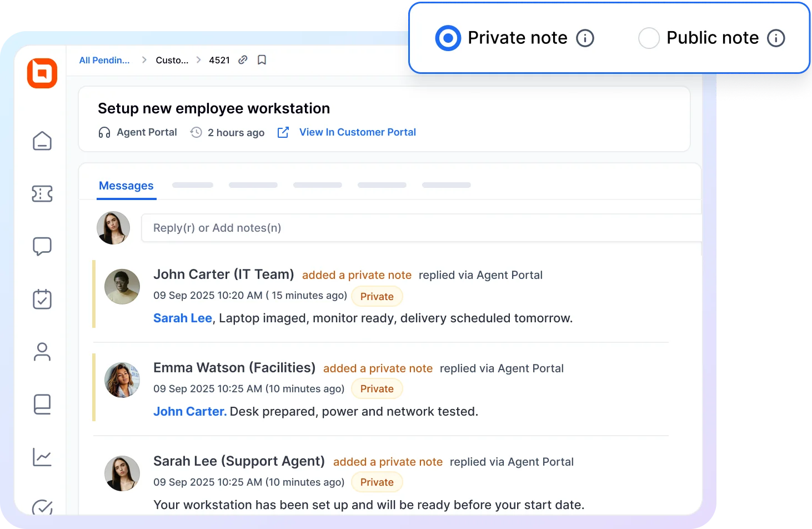Copy the ticket link using the link icon
This screenshot has width=812, height=529.
point(243,60)
